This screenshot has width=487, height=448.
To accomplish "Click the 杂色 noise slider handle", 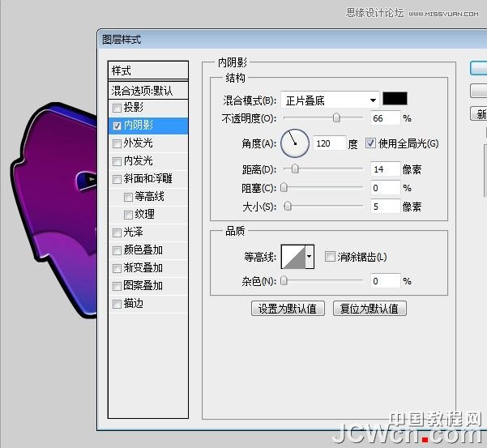I will tap(284, 281).
